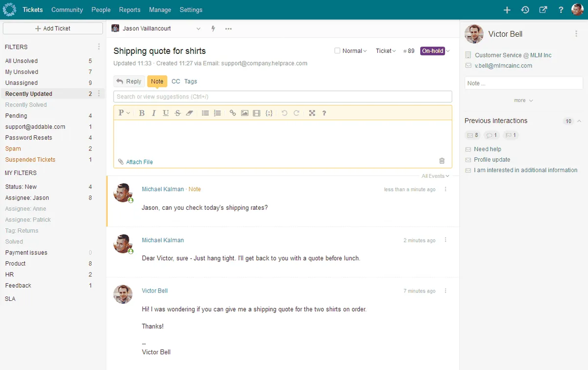Collapse Previous Interactions section
The width and height of the screenshot is (588, 370).
(579, 121)
